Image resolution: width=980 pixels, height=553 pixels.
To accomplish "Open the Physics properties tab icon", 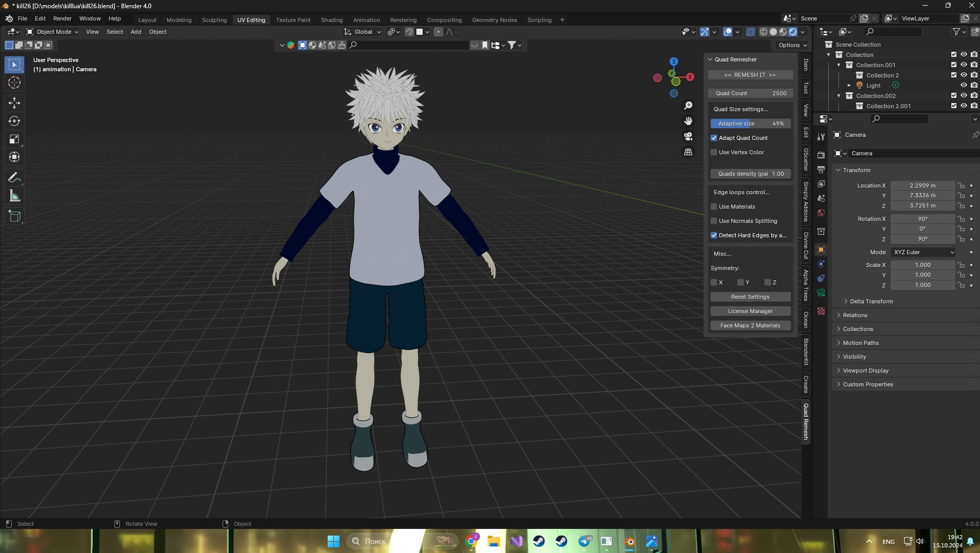I will tap(821, 264).
